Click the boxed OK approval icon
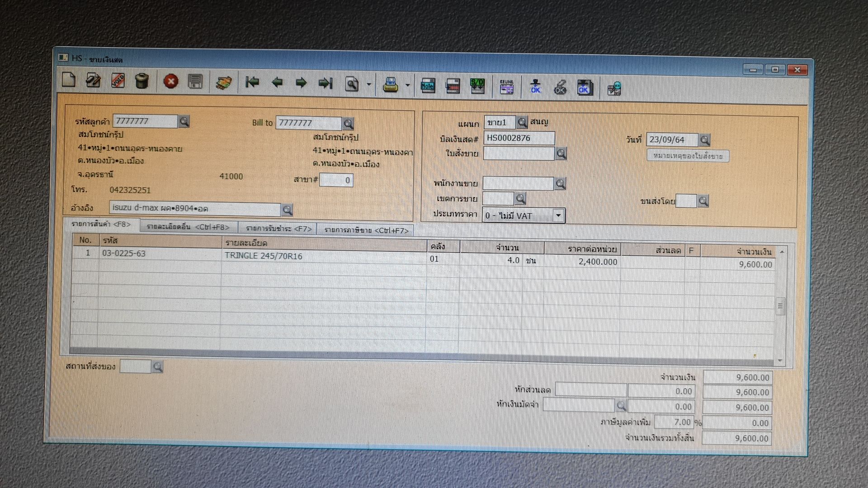Image resolution: width=868 pixels, height=488 pixels. click(x=584, y=88)
